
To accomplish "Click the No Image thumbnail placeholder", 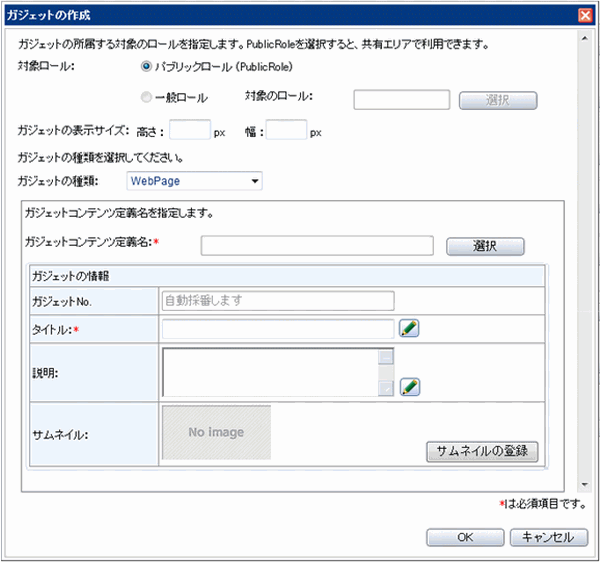I will (x=216, y=433).
